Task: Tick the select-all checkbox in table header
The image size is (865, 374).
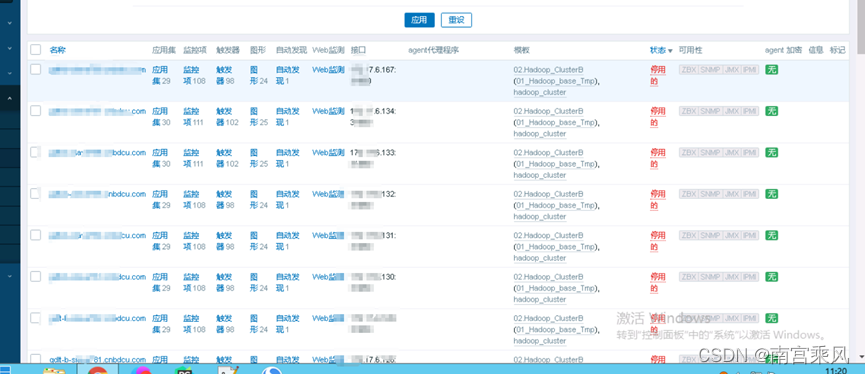Action: coord(36,50)
